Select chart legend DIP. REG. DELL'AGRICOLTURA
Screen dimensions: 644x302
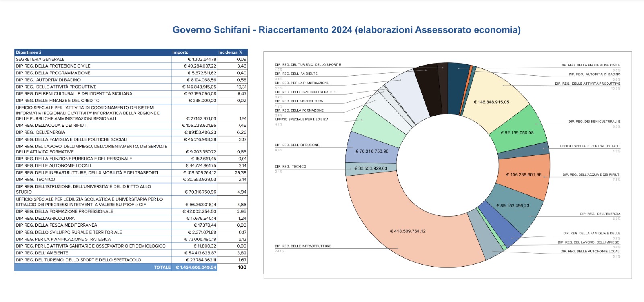pyautogui.click(x=299, y=101)
